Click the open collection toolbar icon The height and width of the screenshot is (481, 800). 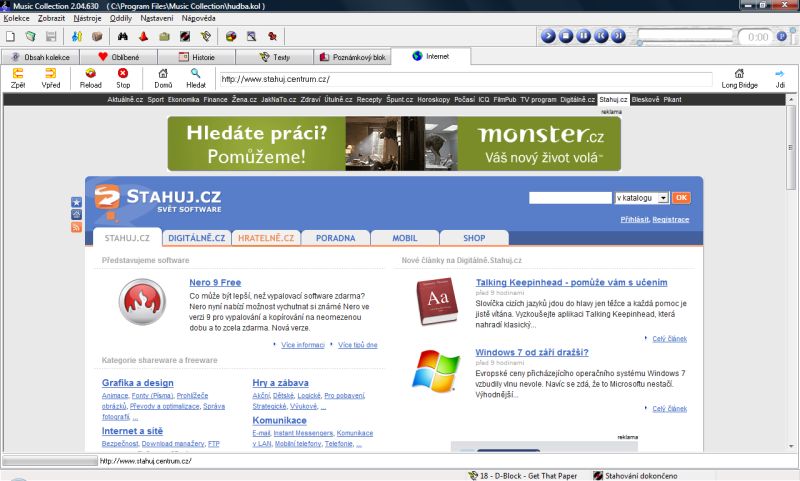(x=30, y=37)
